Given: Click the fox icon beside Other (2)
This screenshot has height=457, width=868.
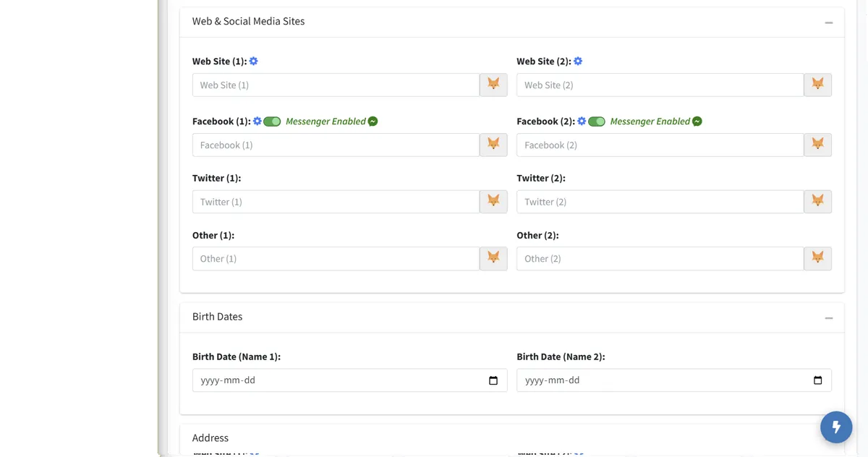Looking at the screenshot, I should tap(818, 258).
